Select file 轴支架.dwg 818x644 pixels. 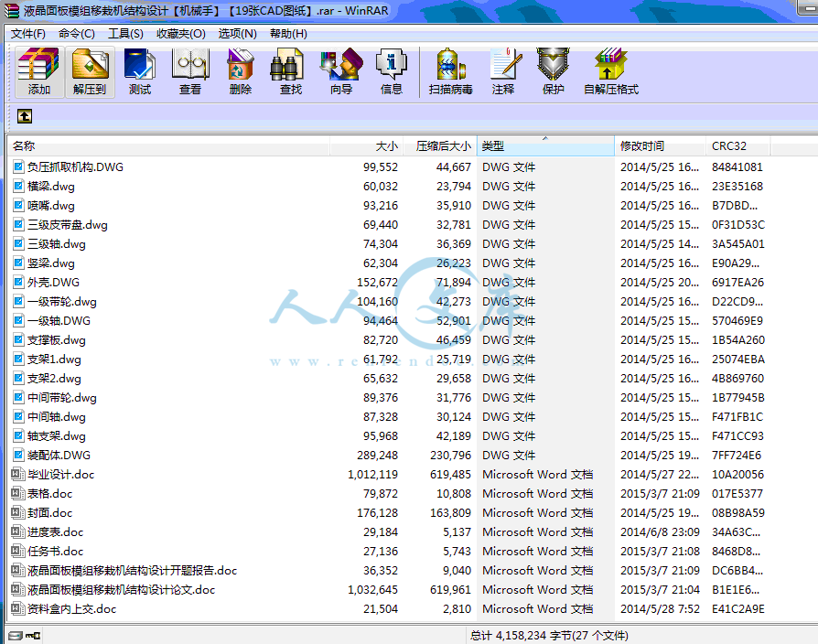pyautogui.click(x=57, y=436)
